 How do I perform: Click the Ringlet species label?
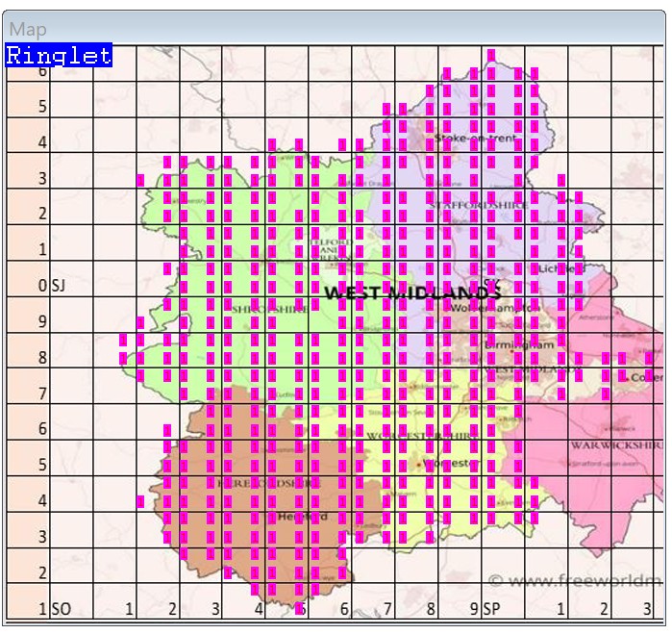(x=59, y=56)
